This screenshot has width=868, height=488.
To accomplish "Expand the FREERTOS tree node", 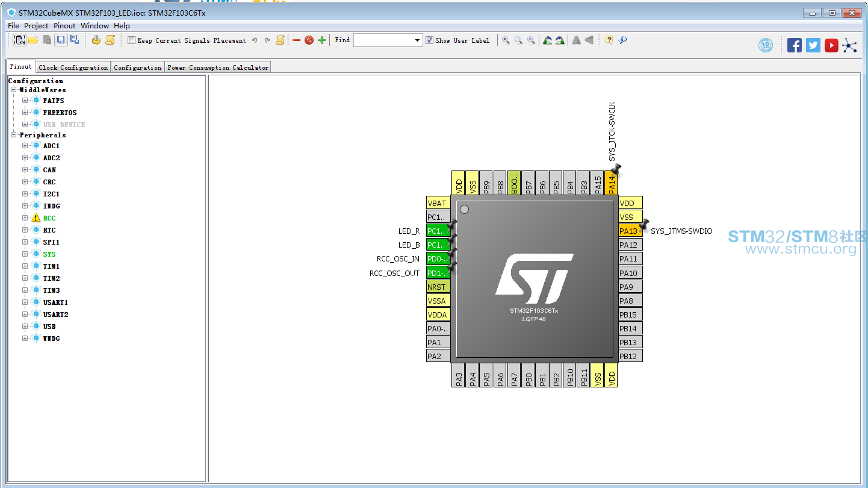I will 25,113.
